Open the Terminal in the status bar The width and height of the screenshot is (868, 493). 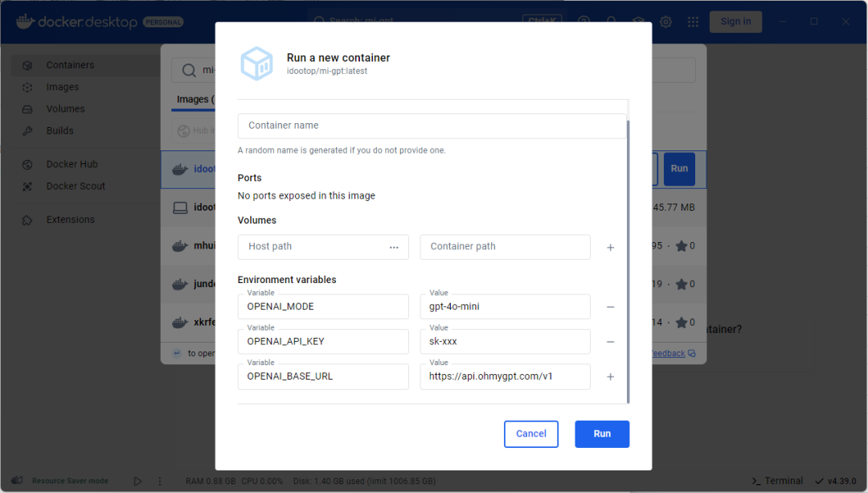tap(777, 481)
